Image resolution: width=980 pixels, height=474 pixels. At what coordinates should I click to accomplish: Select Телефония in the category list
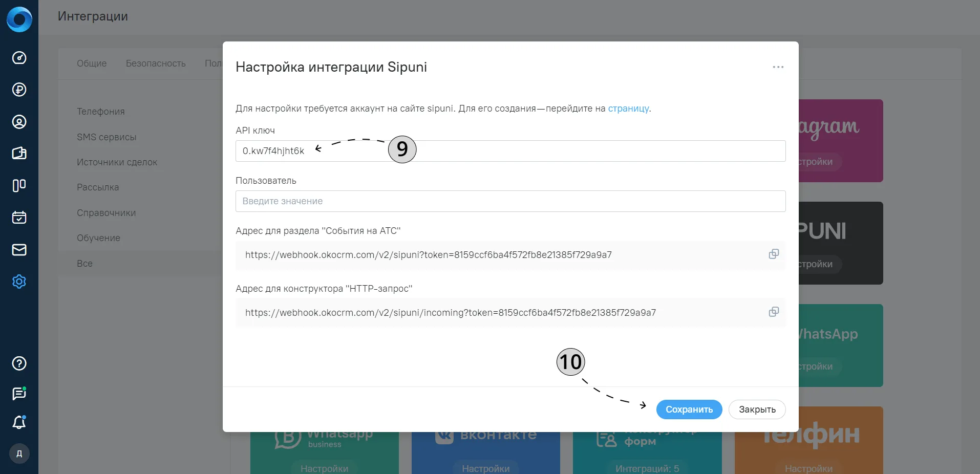(101, 112)
